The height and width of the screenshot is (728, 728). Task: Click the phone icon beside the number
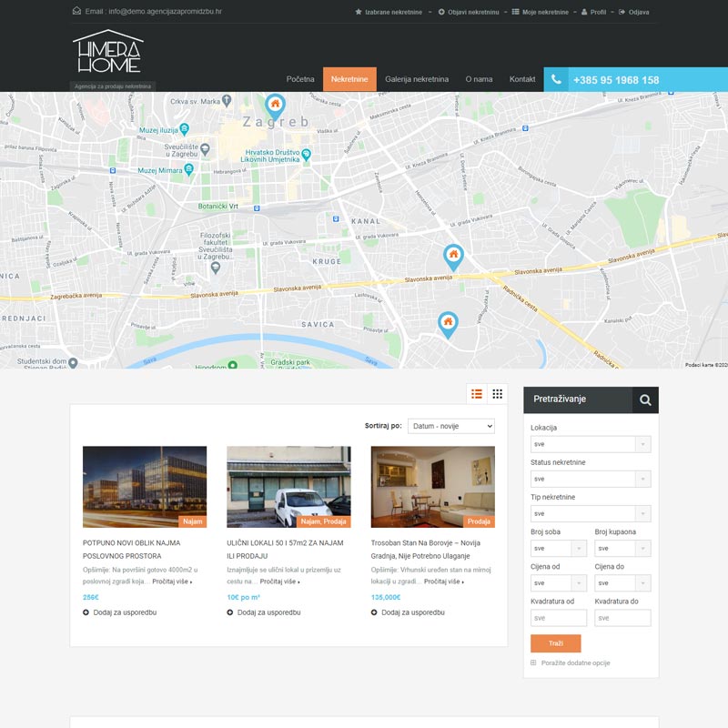(557, 79)
